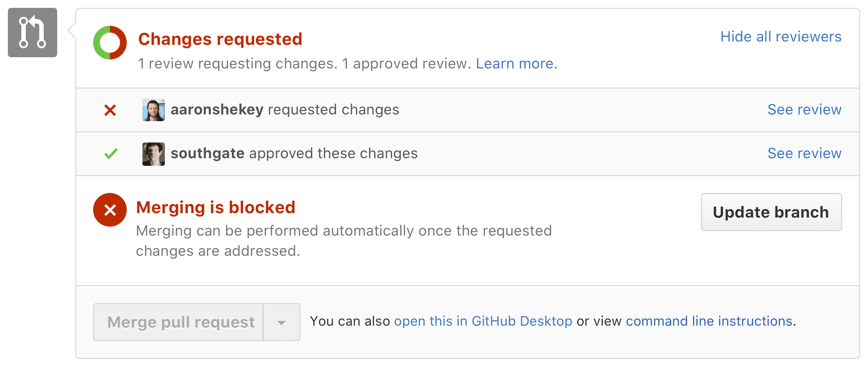Open the Learn more link
Screen dimensions: 868x368
coord(516,64)
